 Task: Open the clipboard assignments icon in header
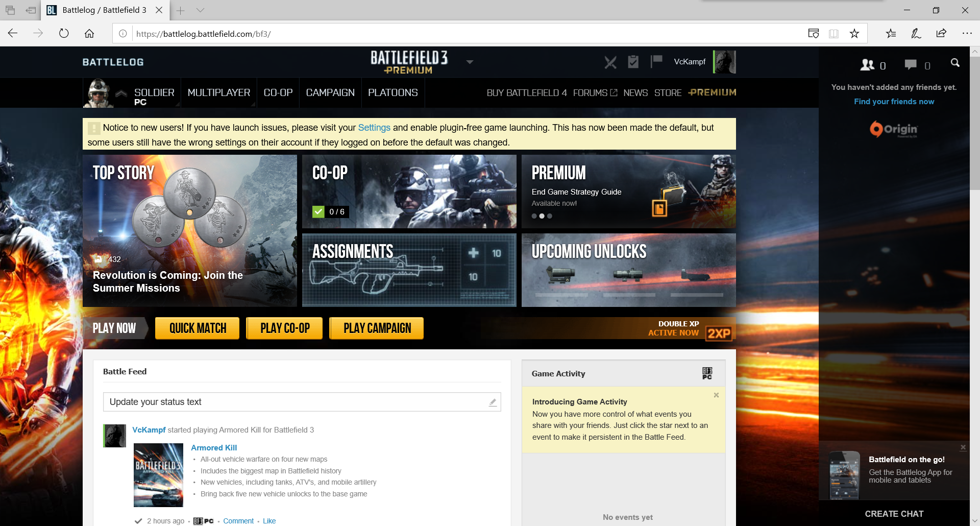coord(633,62)
